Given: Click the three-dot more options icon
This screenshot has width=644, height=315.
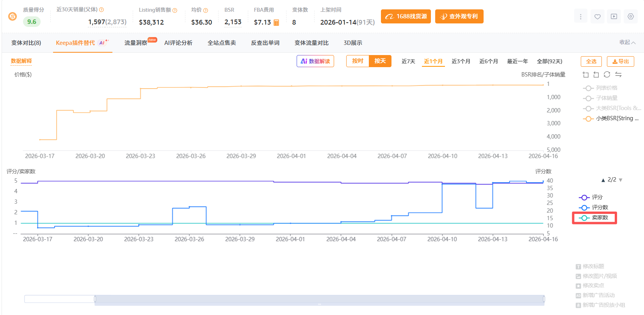Looking at the screenshot, I should 580,16.
